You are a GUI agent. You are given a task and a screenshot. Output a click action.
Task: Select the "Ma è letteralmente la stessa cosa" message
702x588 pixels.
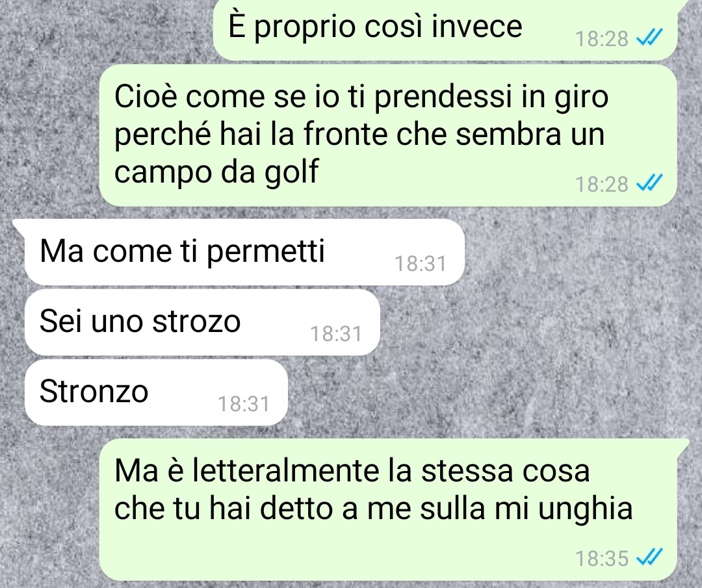388,509
